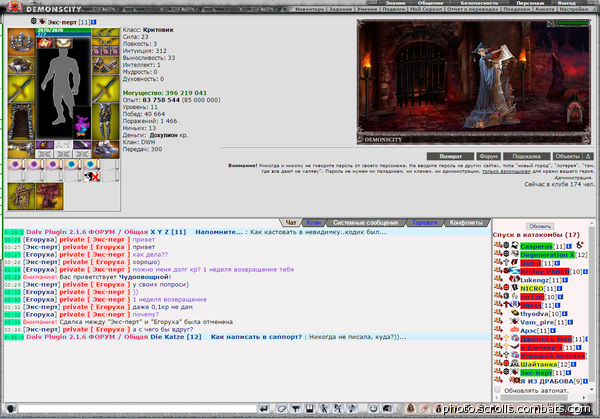This screenshot has height=419, width=600.
Task: Switch to the Клан chat tab
Action: 314,222
